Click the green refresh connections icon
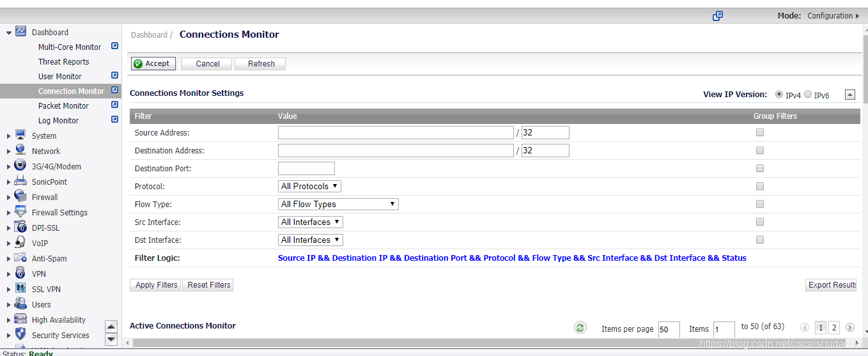The width and height of the screenshot is (868, 356). [580, 327]
